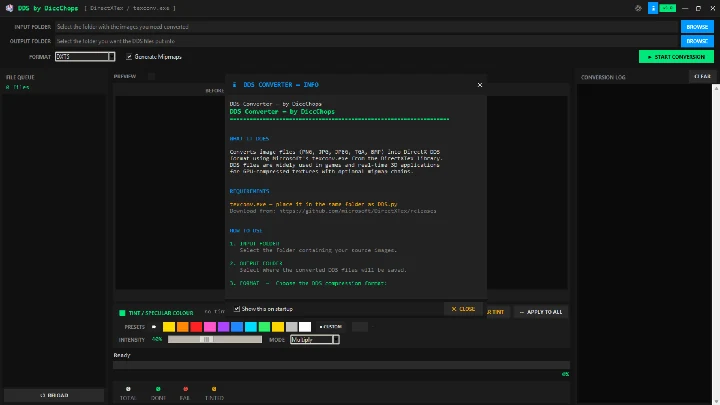Click the green version badge
Viewport: 720px width, 405px height.
(668, 8)
